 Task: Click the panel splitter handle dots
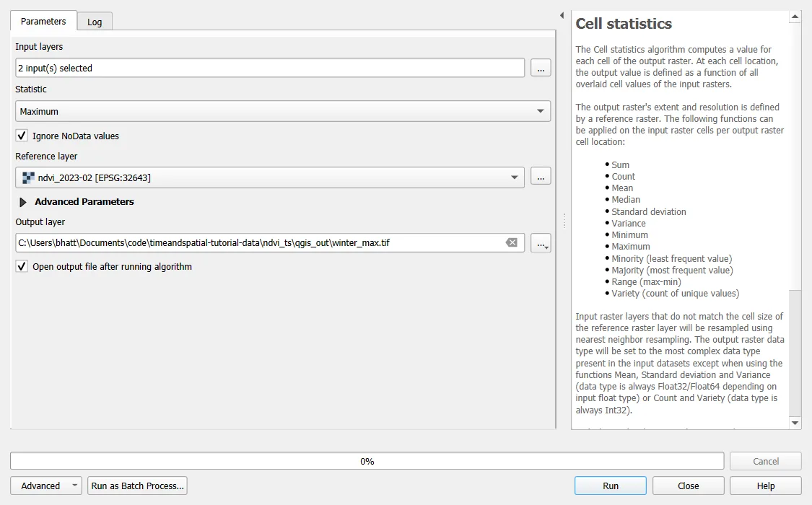tap(564, 221)
